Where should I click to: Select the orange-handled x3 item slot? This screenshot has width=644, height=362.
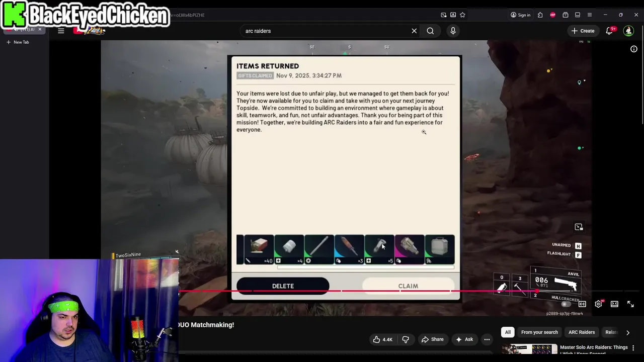point(349,249)
